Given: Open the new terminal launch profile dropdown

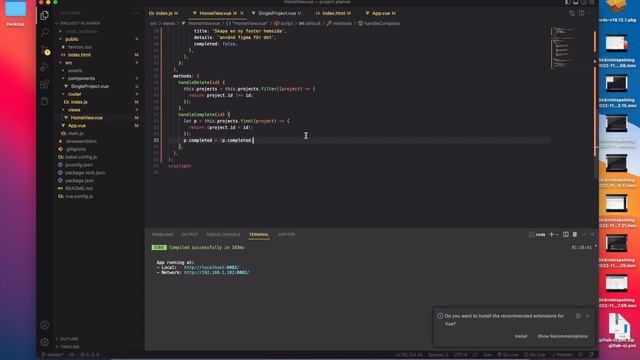Looking at the screenshot, I should 557,234.
